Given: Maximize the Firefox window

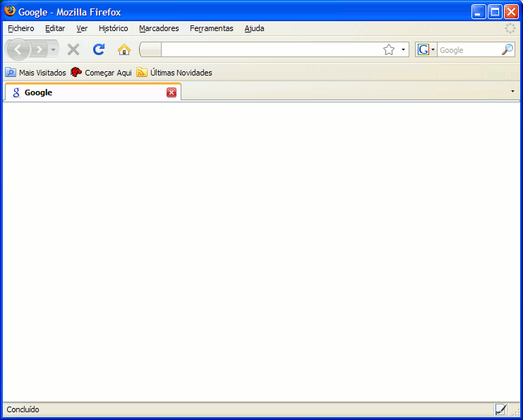Looking at the screenshot, I should pyautogui.click(x=495, y=12).
